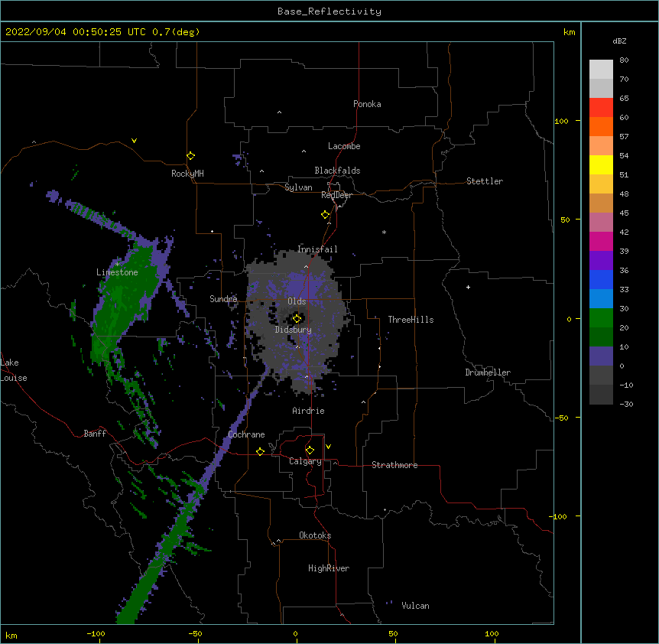Viewport: 659px width, 644px height.
Task: Click the ThreeHills label
Action: pos(411,320)
